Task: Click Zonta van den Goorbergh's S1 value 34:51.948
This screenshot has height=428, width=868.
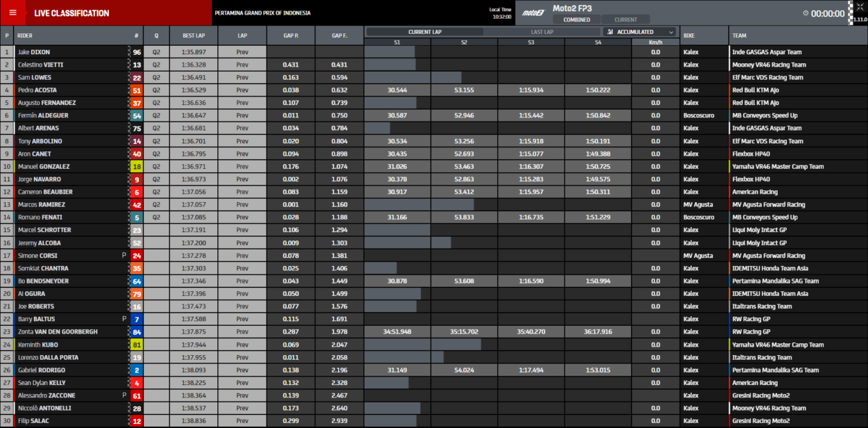Action: pyautogui.click(x=397, y=332)
